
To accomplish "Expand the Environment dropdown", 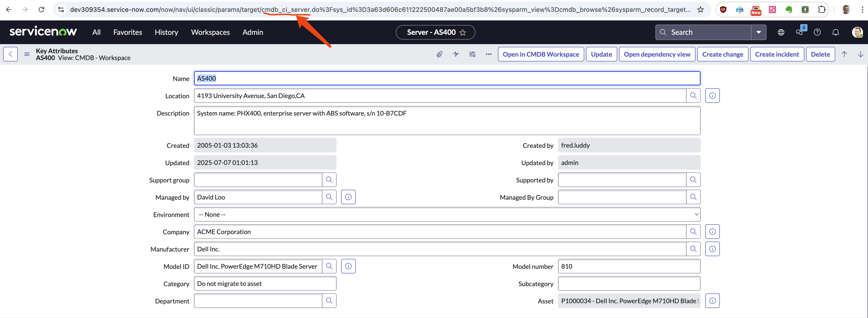I will [x=447, y=215].
